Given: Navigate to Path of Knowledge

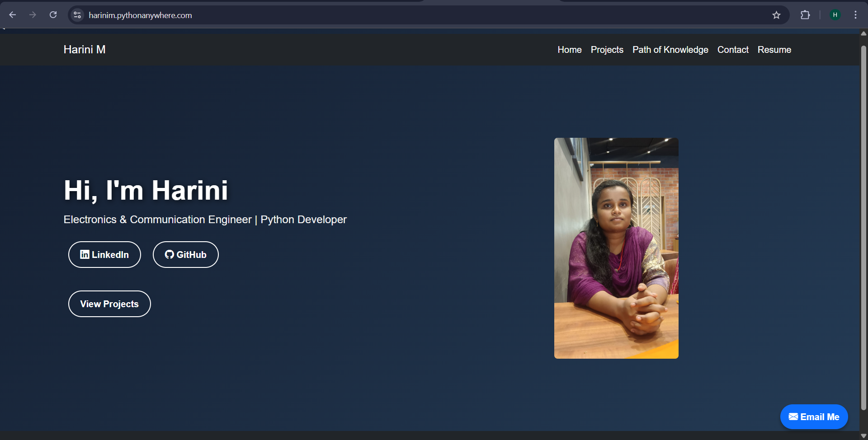Looking at the screenshot, I should (x=670, y=50).
